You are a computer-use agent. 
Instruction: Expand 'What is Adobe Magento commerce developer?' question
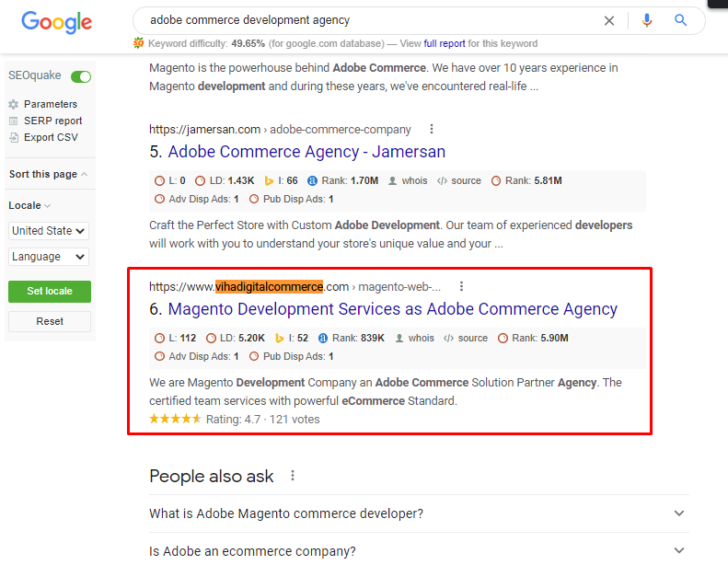pyautogui.click(x=419, y=513)
